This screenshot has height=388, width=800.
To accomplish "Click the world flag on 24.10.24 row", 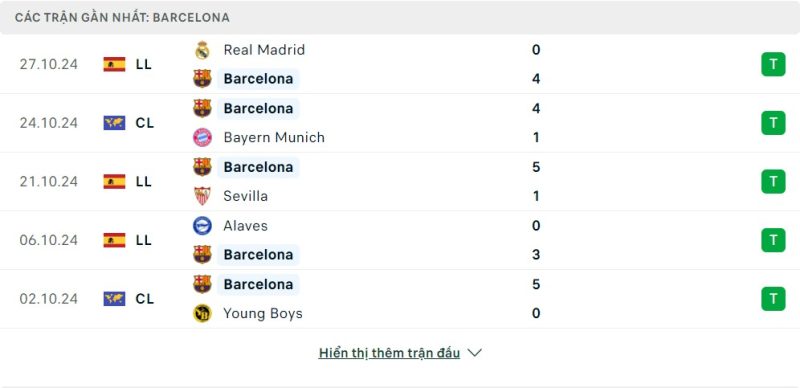I will click(x=114, y=123).
